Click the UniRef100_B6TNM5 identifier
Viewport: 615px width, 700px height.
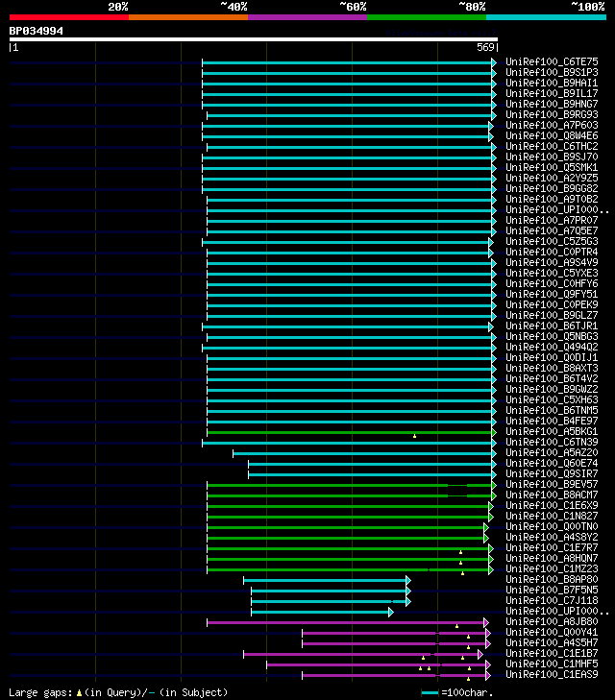(x=552, y=410)
